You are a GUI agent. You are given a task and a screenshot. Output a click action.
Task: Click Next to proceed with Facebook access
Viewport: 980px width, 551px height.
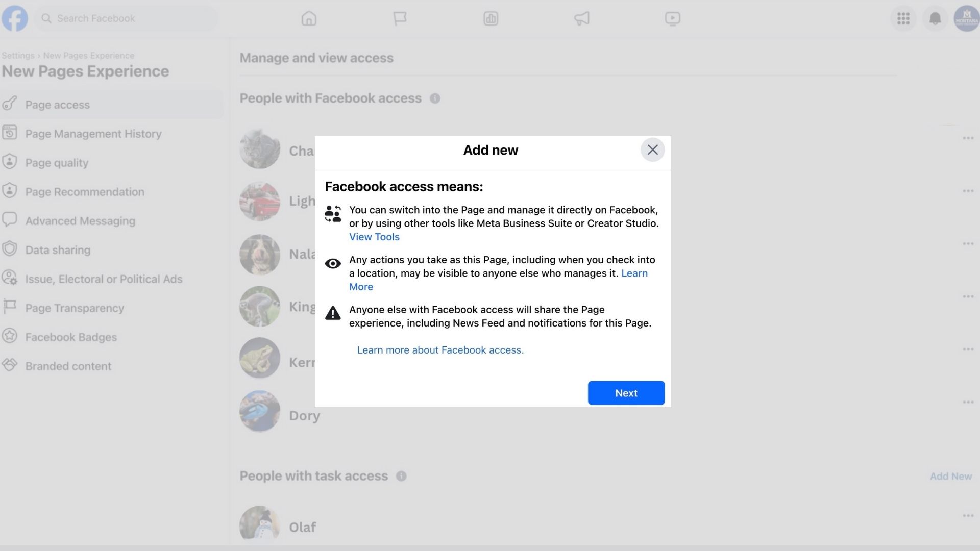point(626,393)
